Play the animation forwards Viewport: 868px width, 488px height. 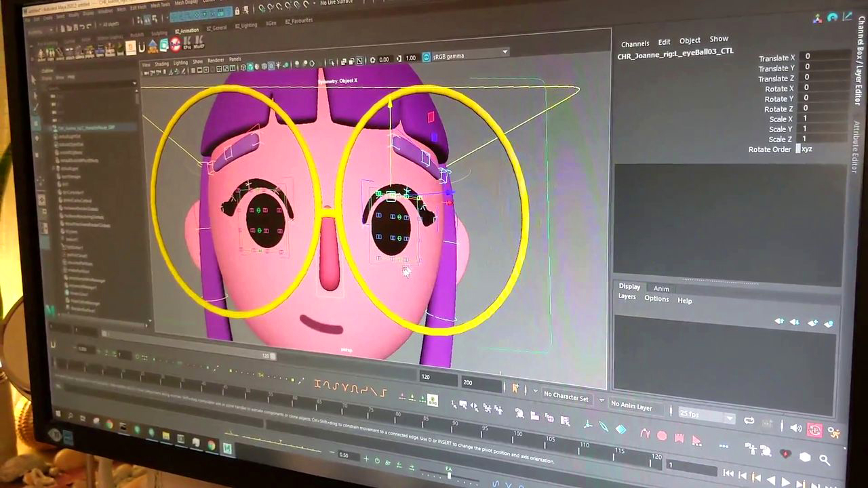[786, 482]
